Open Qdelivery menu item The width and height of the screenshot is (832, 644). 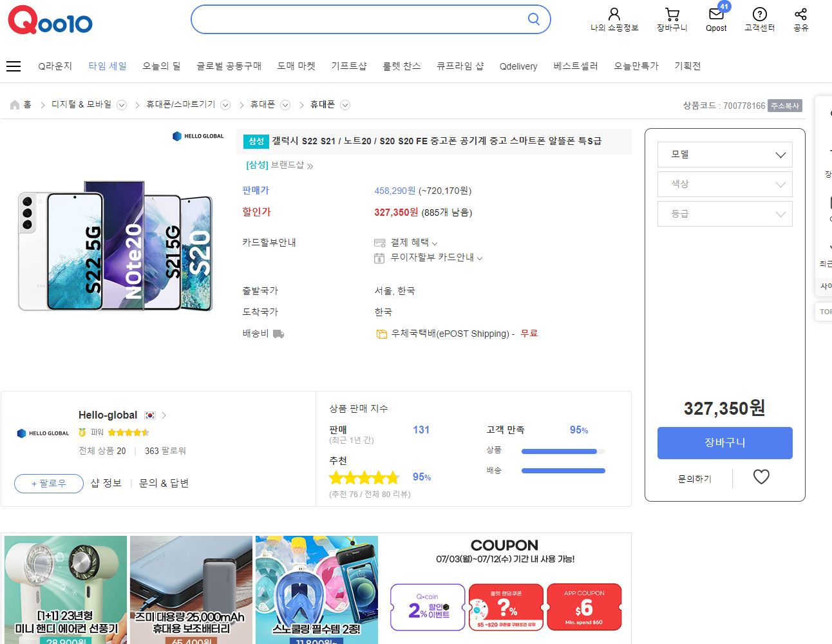[518, 66]
